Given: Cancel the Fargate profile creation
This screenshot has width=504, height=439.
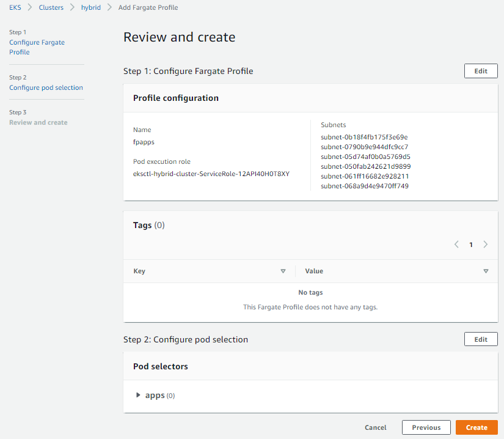Looking at the screenshot, I should [376, 427].
